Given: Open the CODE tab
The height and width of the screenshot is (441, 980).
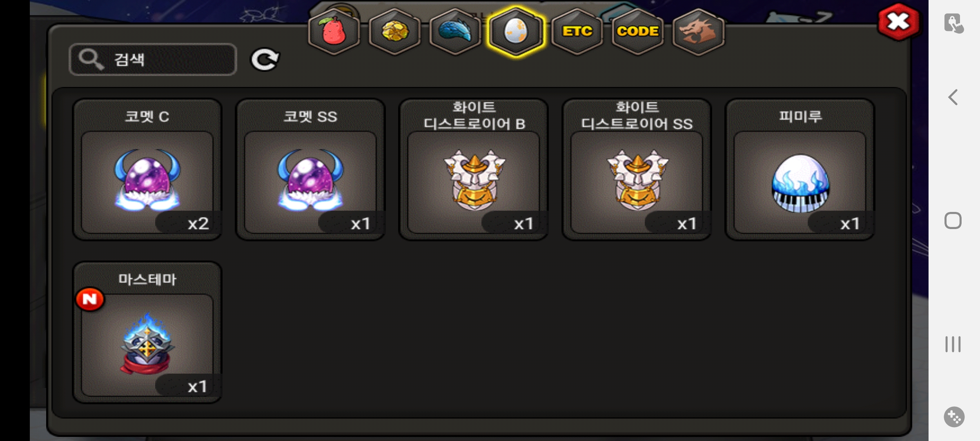Looking at the screenshot, I should pyautogui.click(x=637, y=31).
